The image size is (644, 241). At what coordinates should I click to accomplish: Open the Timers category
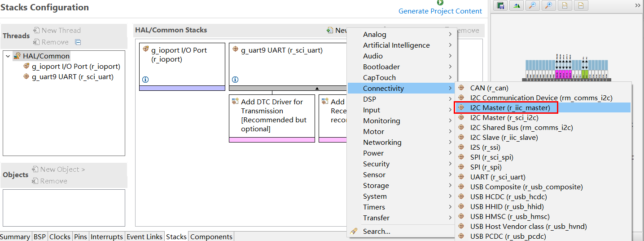click(x=402, y=207)
